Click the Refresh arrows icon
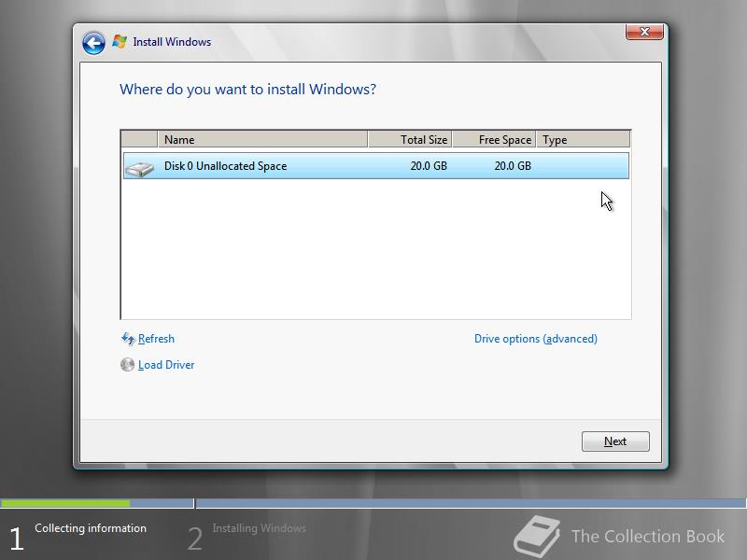 point(128,339)
